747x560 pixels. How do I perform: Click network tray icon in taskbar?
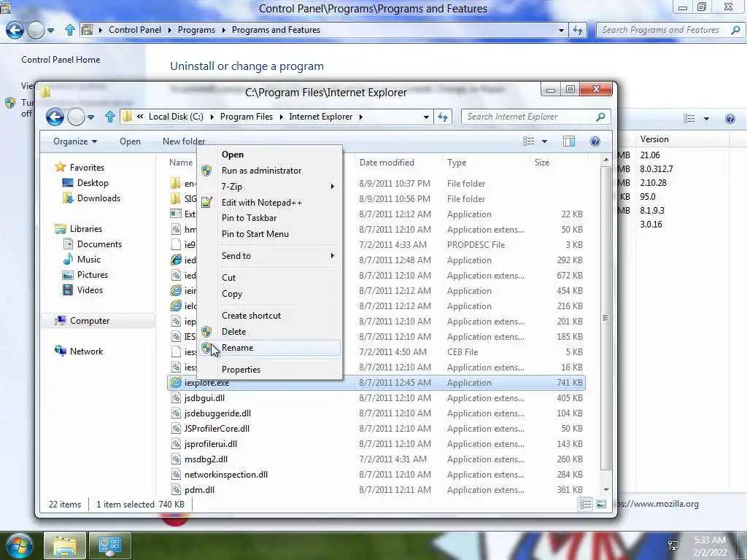tap(673, 545)
